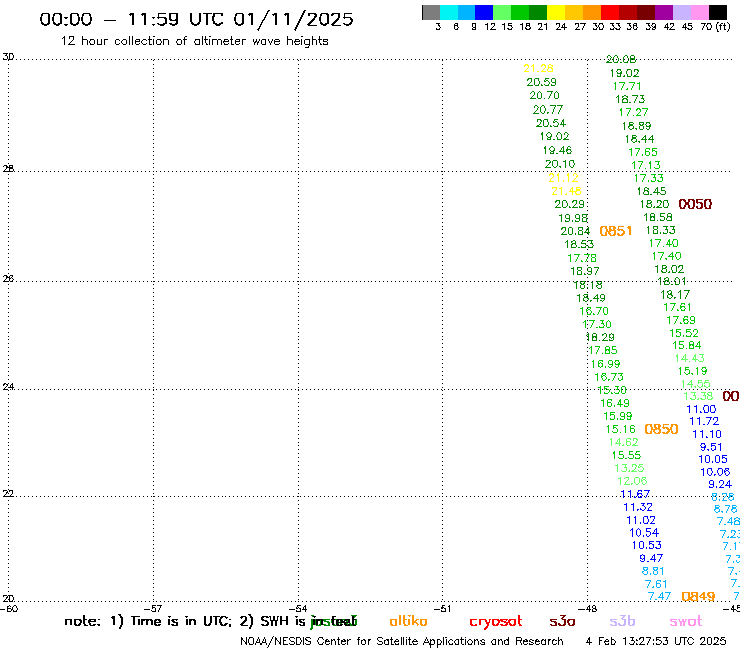Click the light green 13.38 value

click(698, 397)
